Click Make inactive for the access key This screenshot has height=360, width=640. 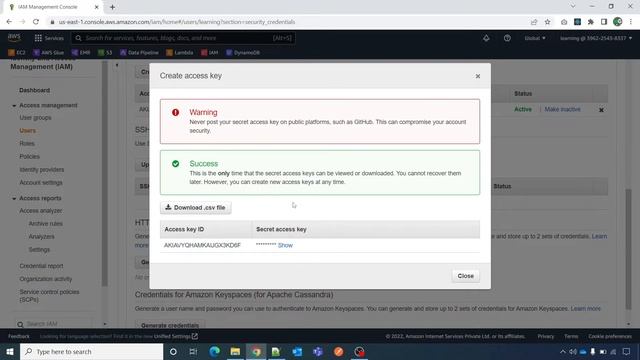[562, 109]
